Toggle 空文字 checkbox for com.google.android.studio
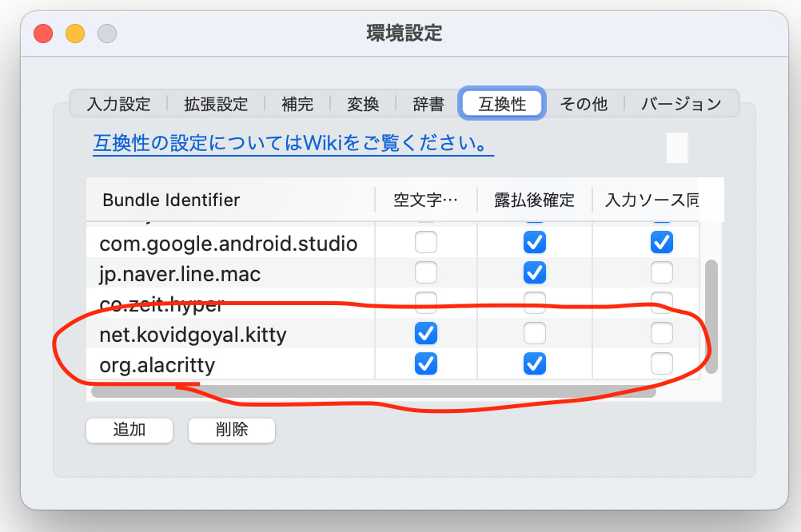 425,243
